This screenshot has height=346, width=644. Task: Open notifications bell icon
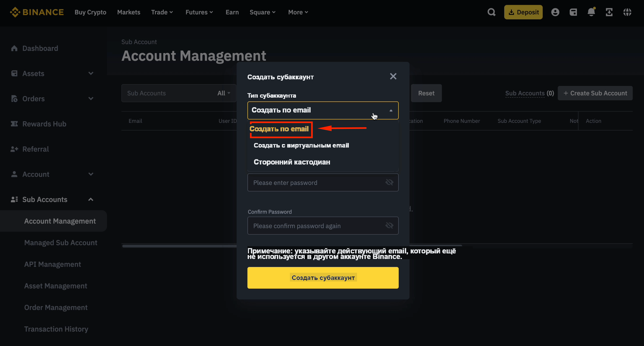[591, 12]
